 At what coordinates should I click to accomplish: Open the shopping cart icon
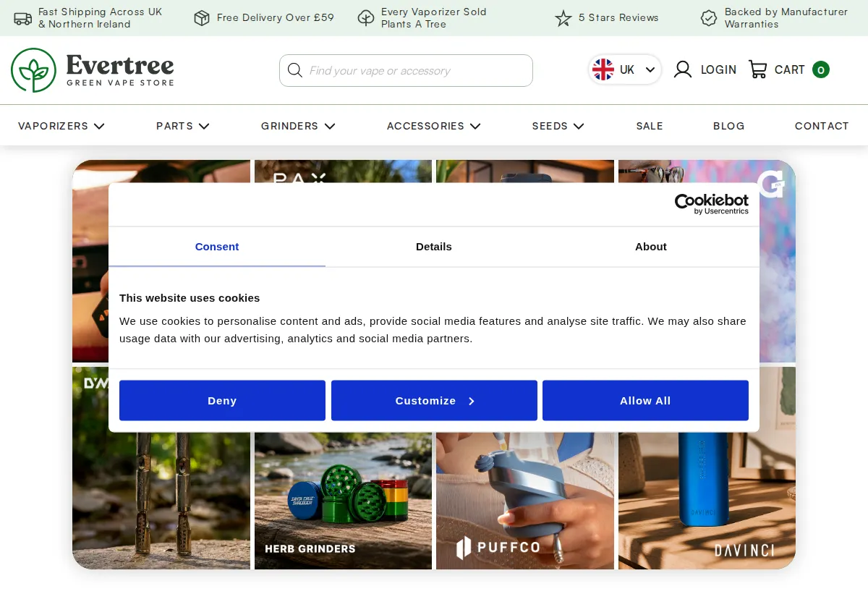coord(757,69)
